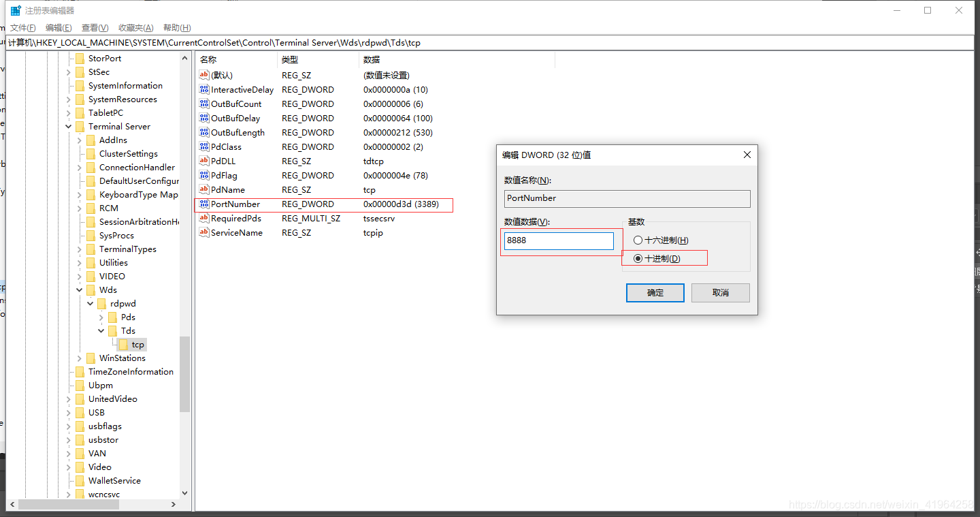
Task: Click the VIDEO folder icon under Terminal Server
Action: (91, 276)
